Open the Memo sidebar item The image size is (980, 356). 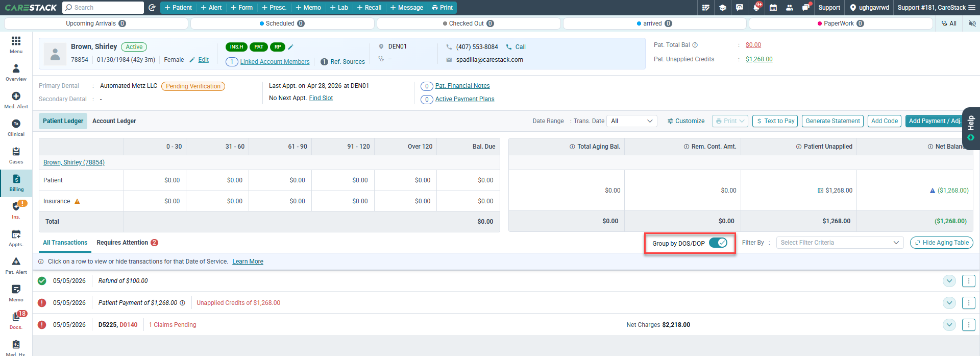coord(16,293)
